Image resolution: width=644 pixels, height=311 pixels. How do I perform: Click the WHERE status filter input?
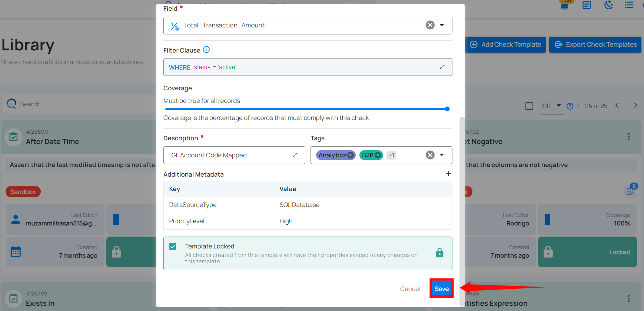coord(308,67)
